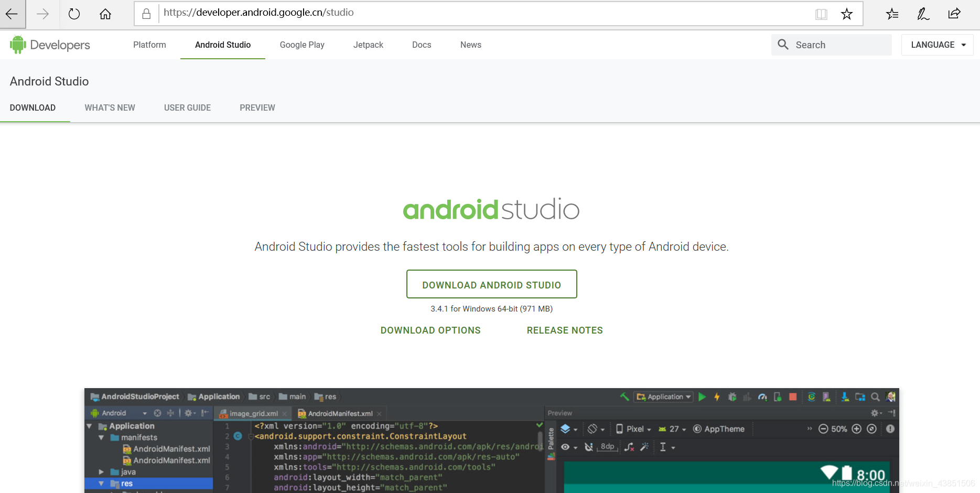The height and width of the screenshot is (493, 980).
Task: Toggle the add-to-favorites star in address bar
Action: (x=846, y=14)
